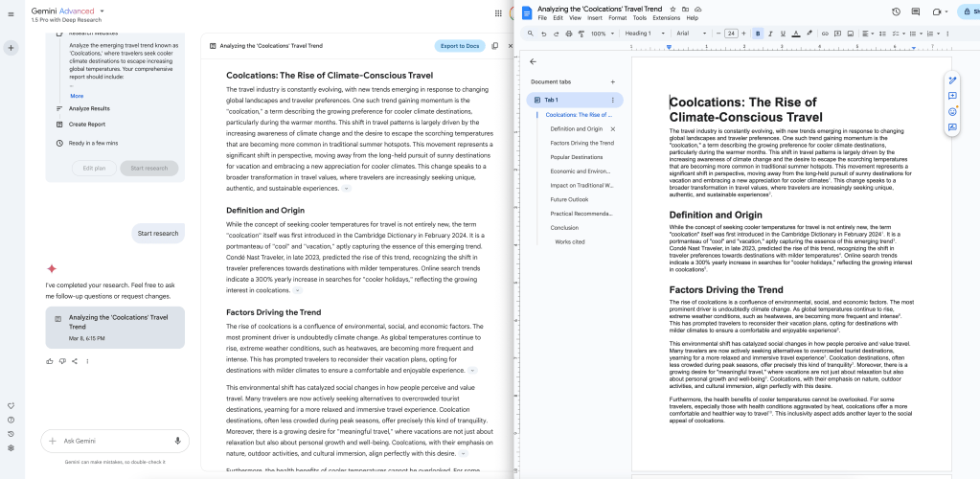This screenshot has height=479, width=980.
Task: Click the Export to Docs button
Action: tap(460, 46)
